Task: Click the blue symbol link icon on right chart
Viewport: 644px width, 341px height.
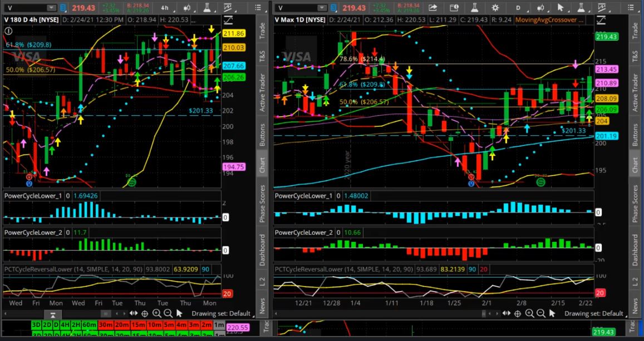Action: pyautogui.click(x=333, y=7)
